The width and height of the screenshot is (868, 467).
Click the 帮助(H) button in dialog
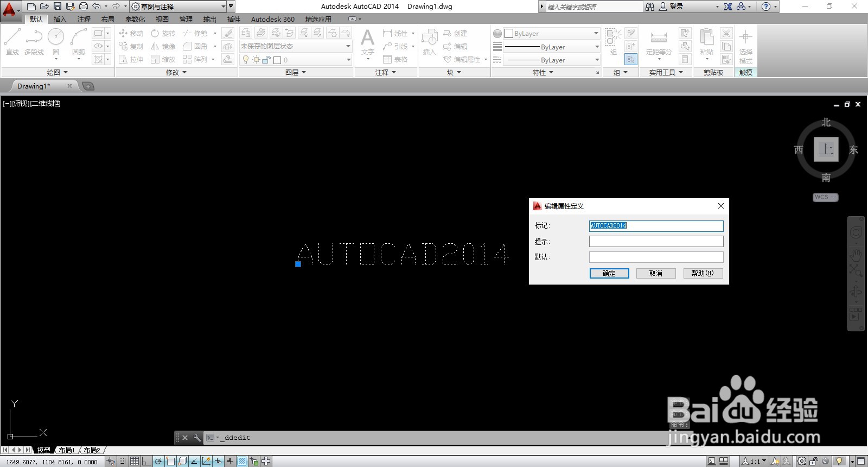(x=703, y=273)
